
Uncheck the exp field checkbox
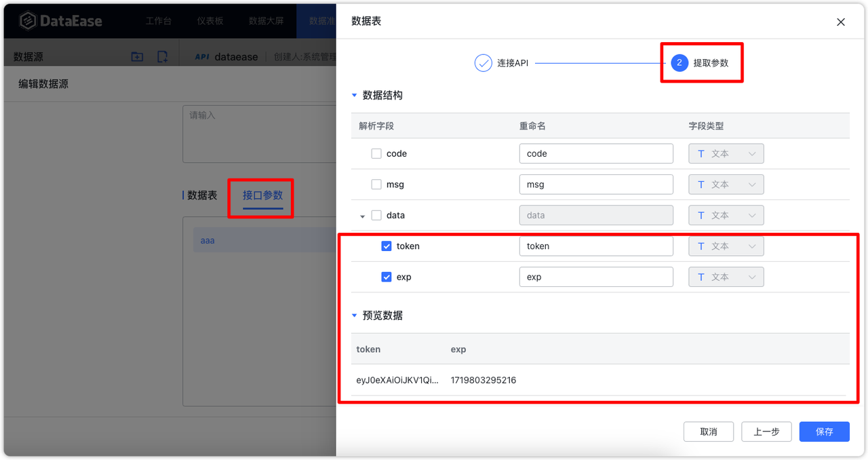[387, 277]
